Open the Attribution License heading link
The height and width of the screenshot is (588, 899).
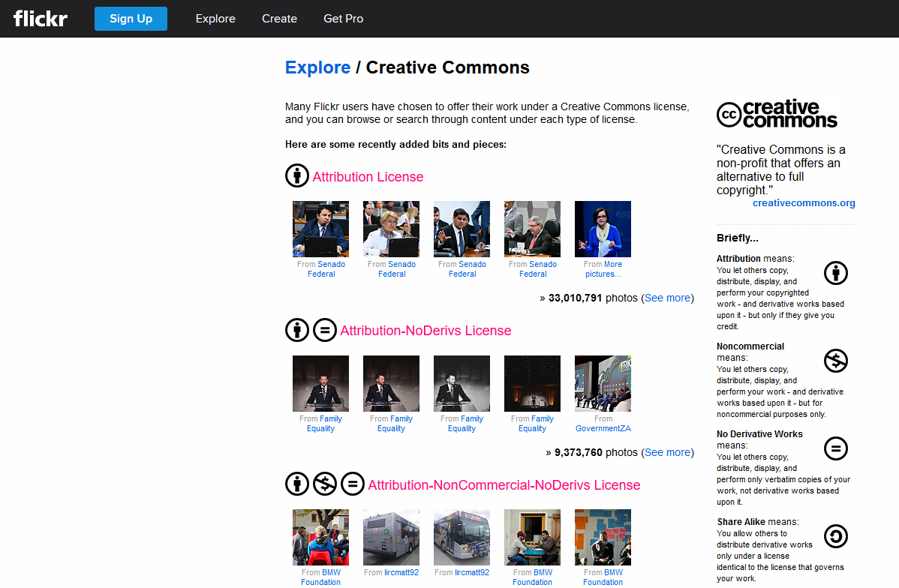368,177
